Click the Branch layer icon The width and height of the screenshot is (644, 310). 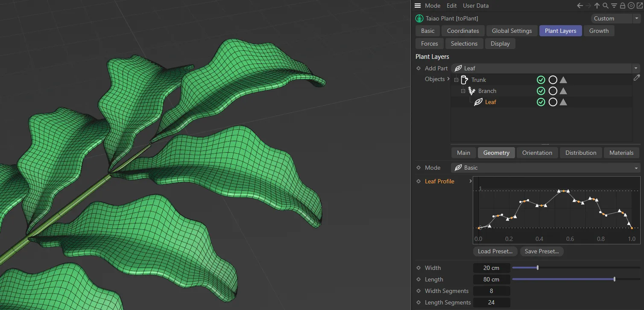click(x=471, y=91)
